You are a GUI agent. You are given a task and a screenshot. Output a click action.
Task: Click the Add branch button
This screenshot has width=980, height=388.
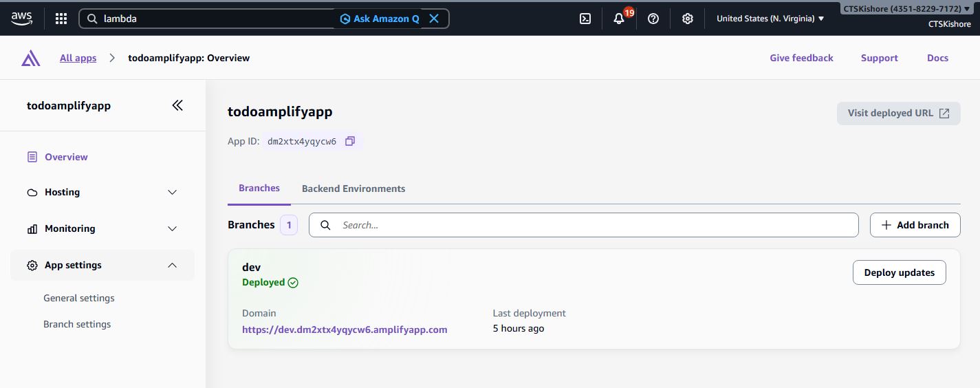tap(915, 225)
